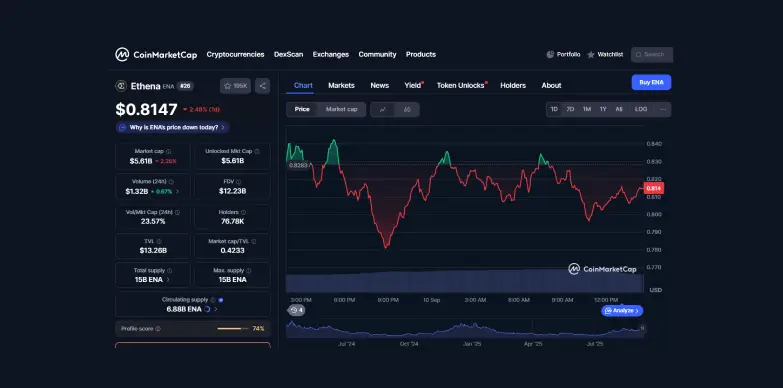Switch to the Markets tab
The height and width of the screenshot is (388, 783).
coord(341,85)
